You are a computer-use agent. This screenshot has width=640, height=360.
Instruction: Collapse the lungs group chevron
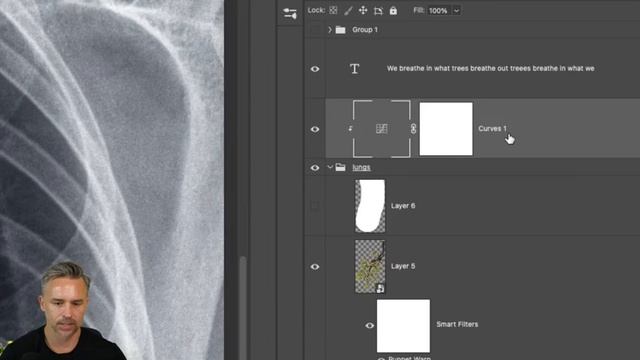[330, 167]
